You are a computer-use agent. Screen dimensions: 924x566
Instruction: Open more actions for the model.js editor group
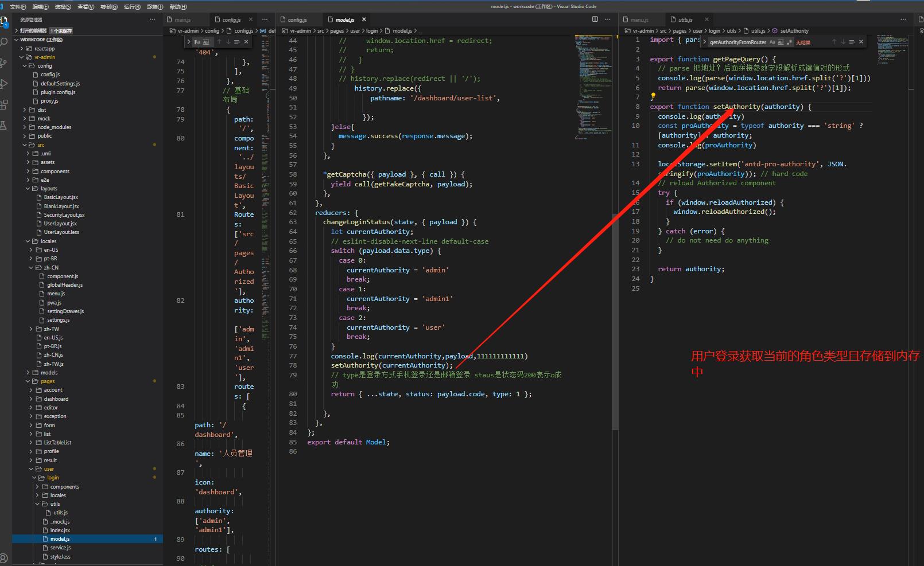[x=608, y=19]
